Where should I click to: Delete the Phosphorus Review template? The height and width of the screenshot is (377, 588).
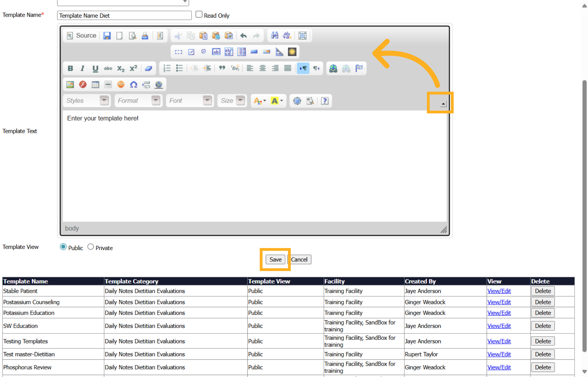pyautogui.click(x=542, y=367)
